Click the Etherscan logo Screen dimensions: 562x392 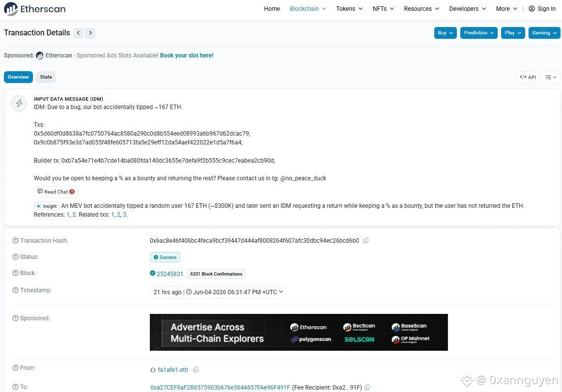coord(35,9)
